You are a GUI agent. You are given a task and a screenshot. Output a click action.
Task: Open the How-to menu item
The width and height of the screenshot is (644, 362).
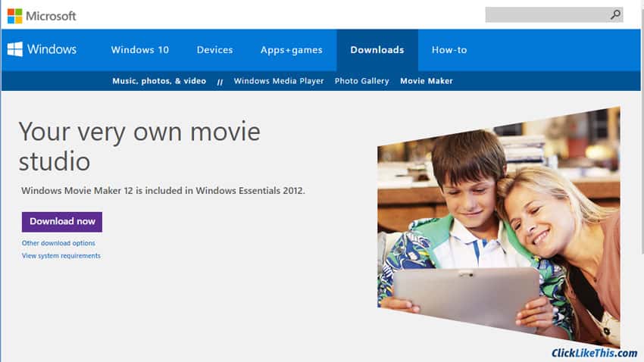click(449, 50)
